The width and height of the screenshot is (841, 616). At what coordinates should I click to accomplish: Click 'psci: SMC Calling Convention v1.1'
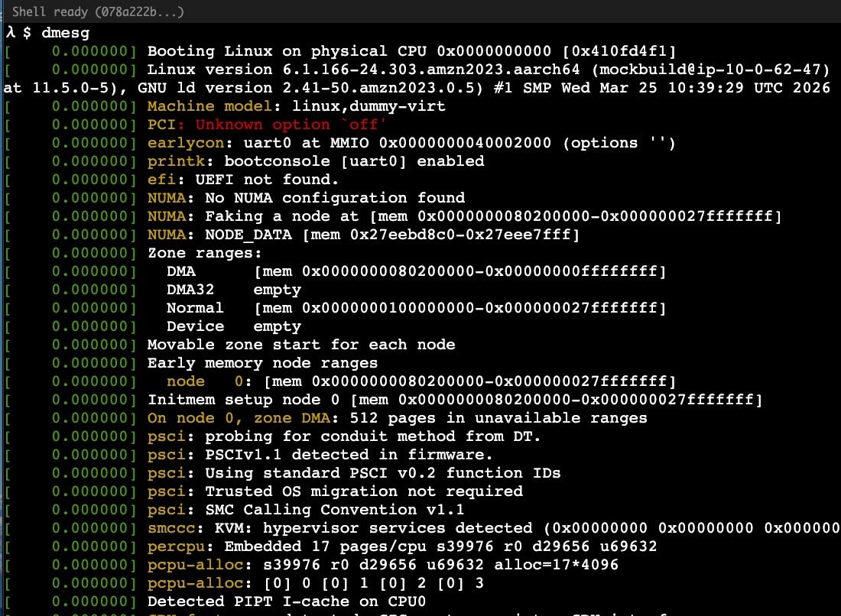point(306,509)
